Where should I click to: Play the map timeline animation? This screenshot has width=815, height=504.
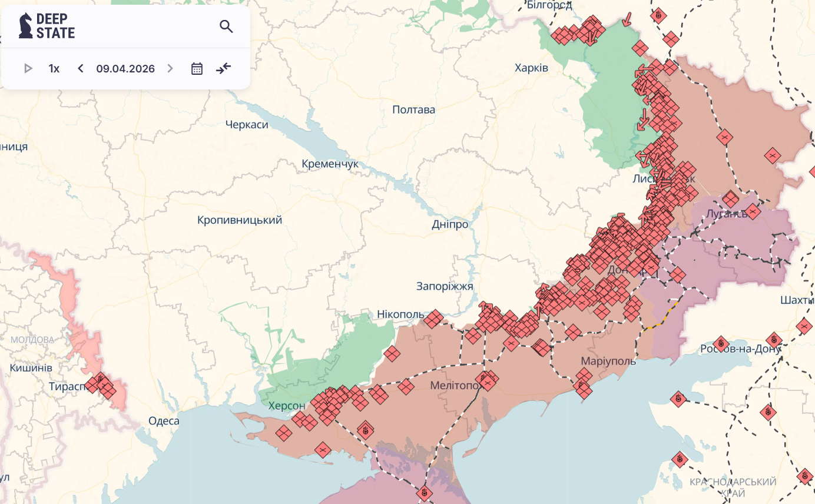click(28, 68)
